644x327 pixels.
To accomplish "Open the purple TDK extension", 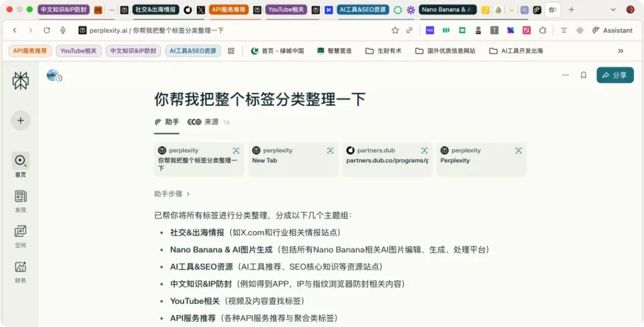I will (430, 30).
